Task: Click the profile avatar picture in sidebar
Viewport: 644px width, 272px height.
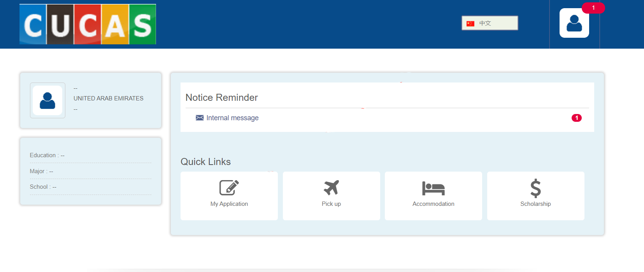Action: tap(47, 100)
